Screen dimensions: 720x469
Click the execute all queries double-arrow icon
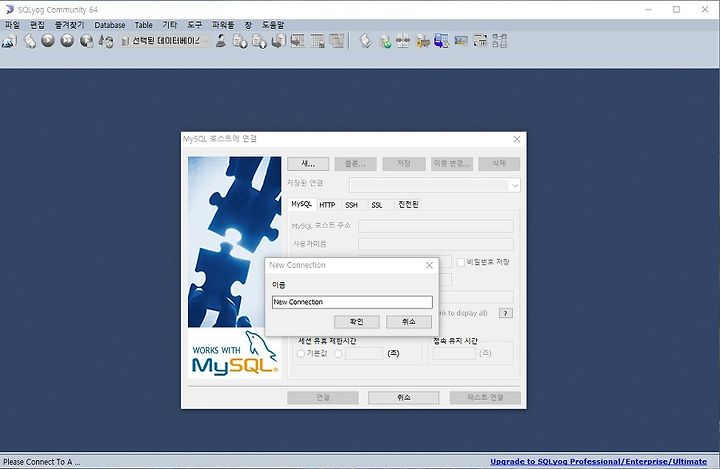coord(67,41)
